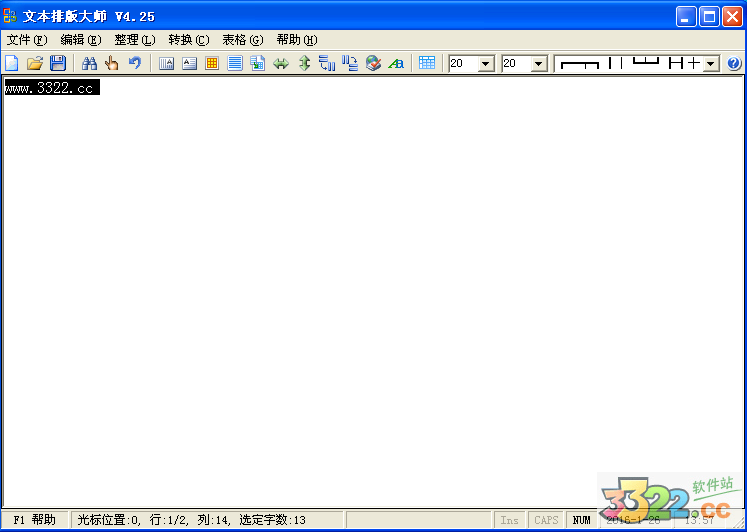Close the 文本排版大师 window

click(x=732, y=17)
